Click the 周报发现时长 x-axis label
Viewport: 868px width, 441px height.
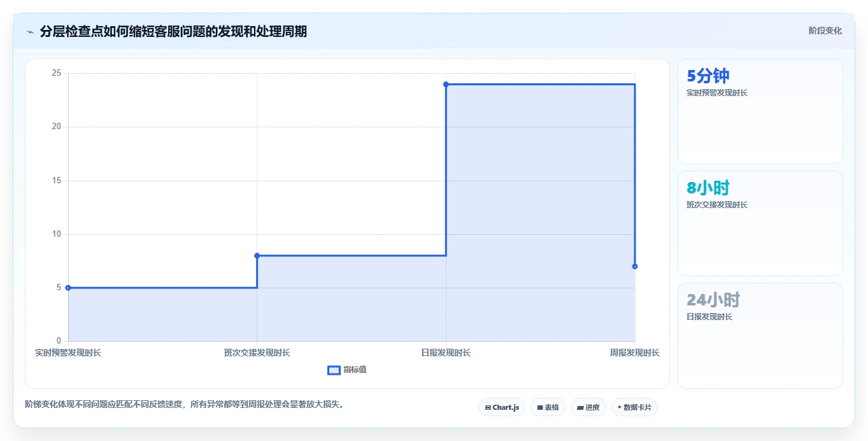635,353
